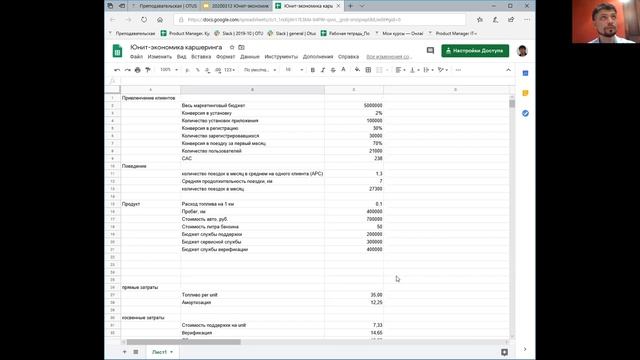The height and width of the screenshot is (360, 640).
Task: Select the Лист1 sheet tab
Action: [162, 352]
